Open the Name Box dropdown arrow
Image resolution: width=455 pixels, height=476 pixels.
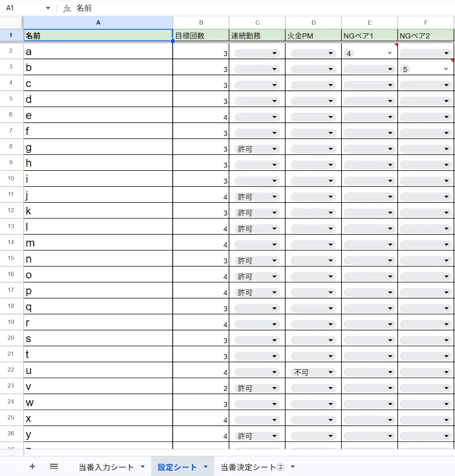click(x=48, y=8)
